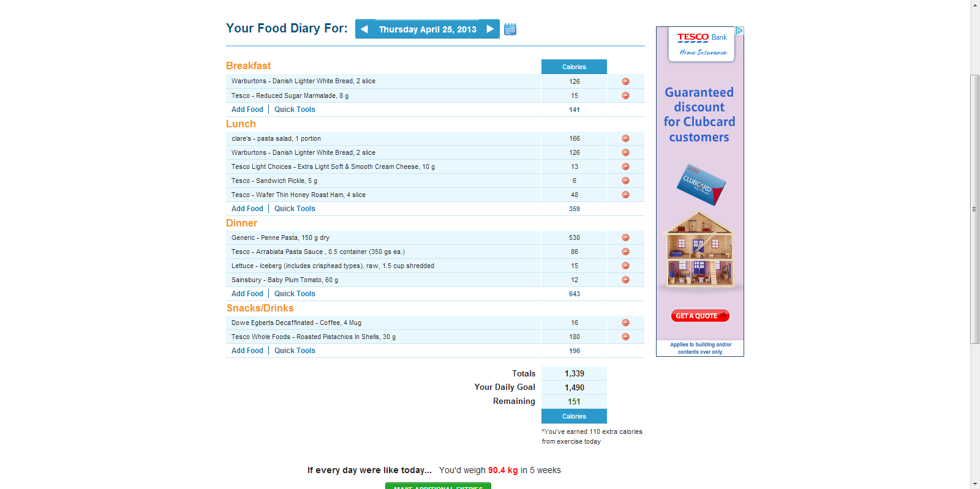Remove Penne Pasta entry
Screen dimensions: 980x489
[x=625, y=237]
